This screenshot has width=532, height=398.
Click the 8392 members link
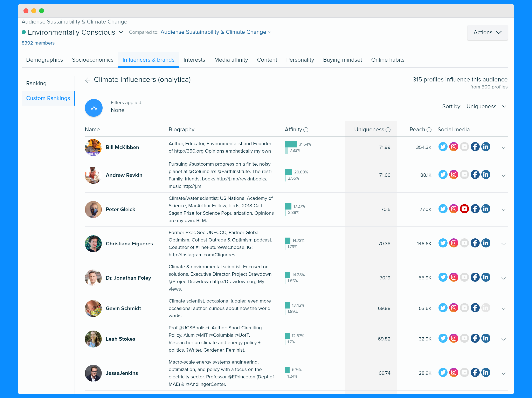pos(38,43)
